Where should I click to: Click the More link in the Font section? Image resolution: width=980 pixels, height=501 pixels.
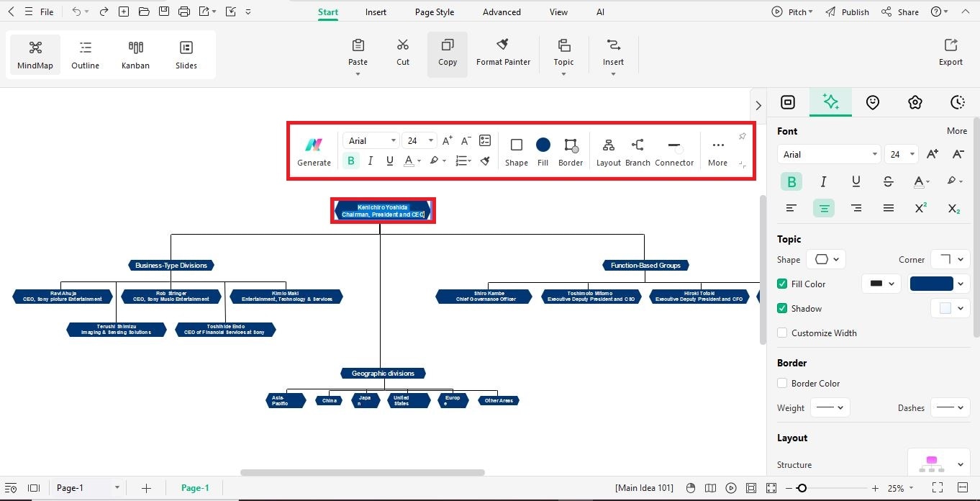[957, 131]
